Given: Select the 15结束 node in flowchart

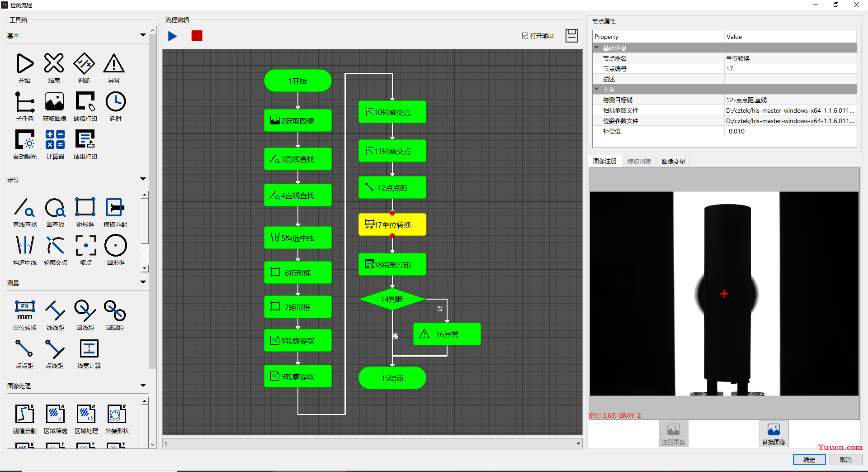Looking at the screenshot, I should (392, 378).
